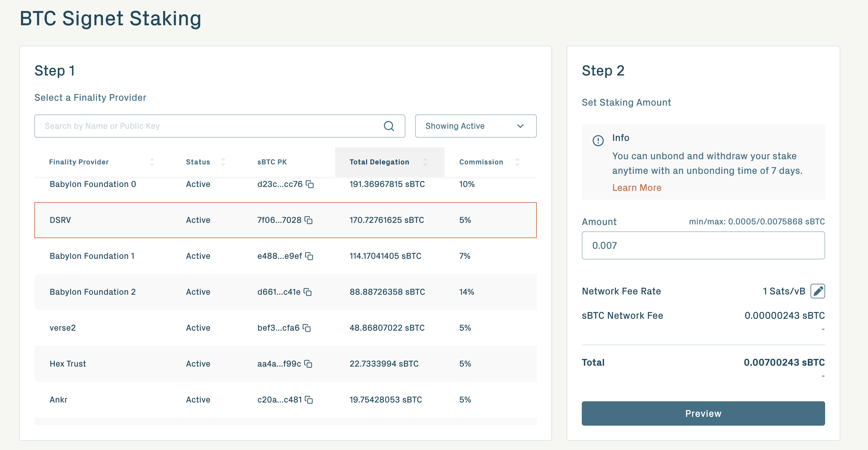Screen dimensions: 868x450
Task: Sort by Total Delegation column
Action: (x=425, y=162)
